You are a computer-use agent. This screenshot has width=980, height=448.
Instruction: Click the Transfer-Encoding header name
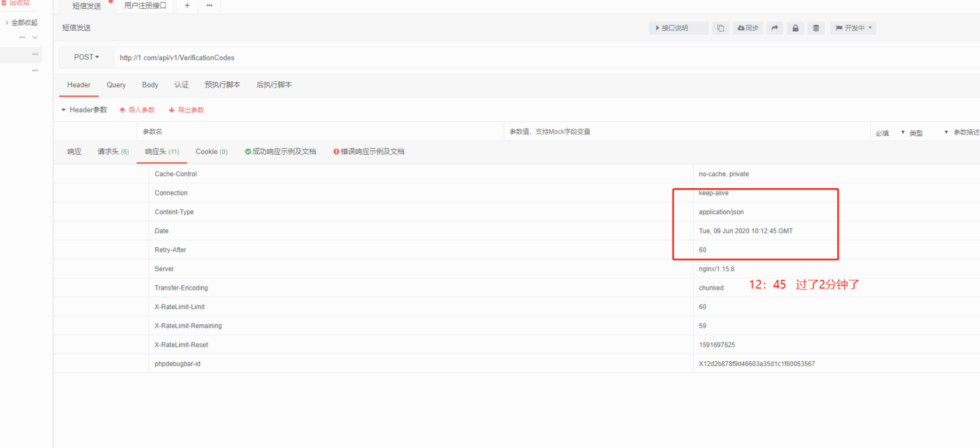(x=181, y=288)
